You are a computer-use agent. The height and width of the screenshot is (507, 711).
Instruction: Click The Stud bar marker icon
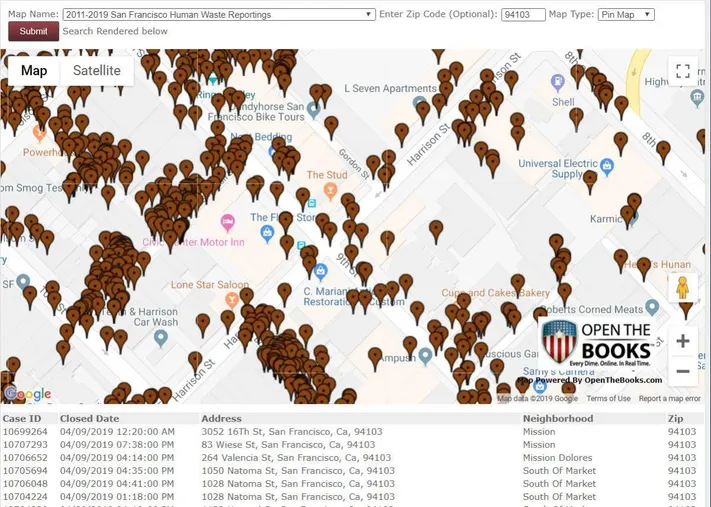330,190
